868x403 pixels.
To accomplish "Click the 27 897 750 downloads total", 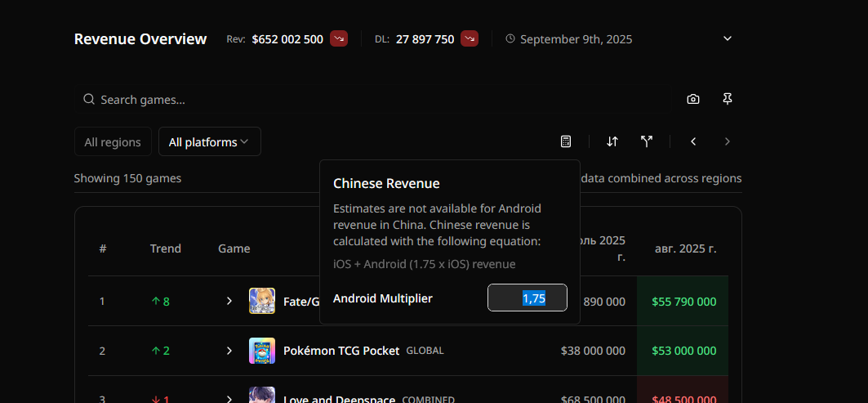I will (425, 39).
